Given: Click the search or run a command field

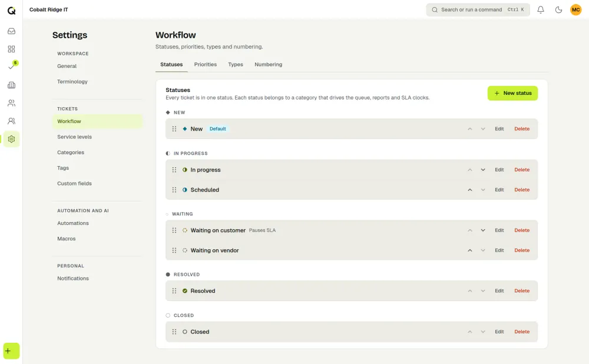Looking at the screenshot, I should tap(478, 10).
